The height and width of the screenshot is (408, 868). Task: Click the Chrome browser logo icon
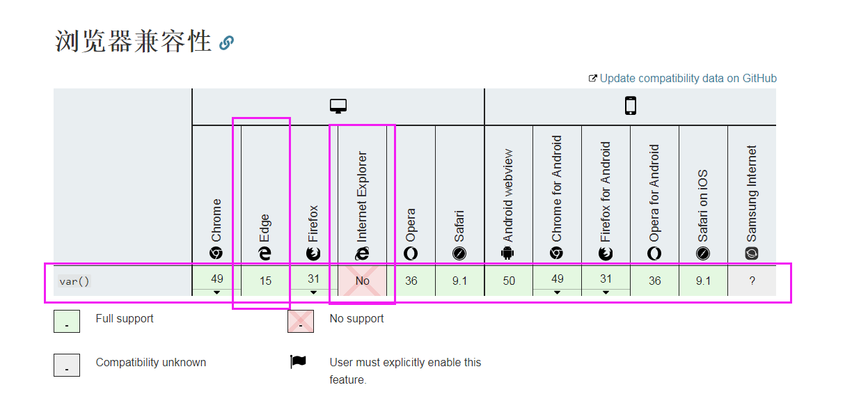tap(216, 253)
